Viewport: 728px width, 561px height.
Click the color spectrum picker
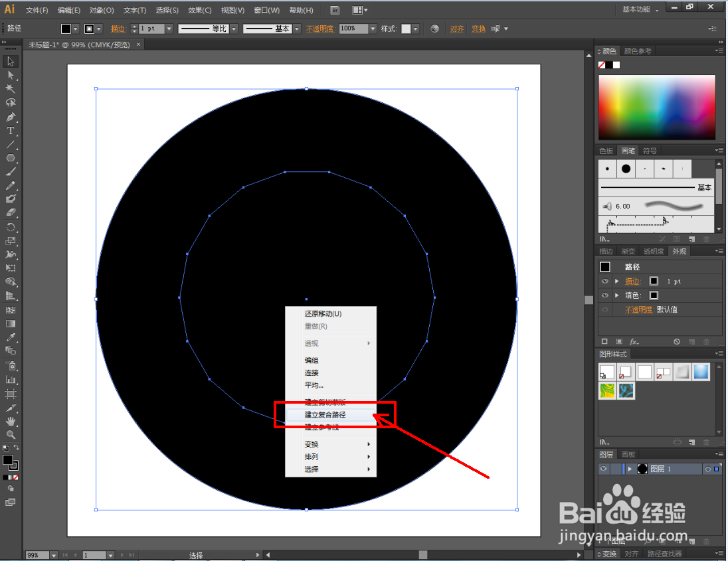[657, 107]
